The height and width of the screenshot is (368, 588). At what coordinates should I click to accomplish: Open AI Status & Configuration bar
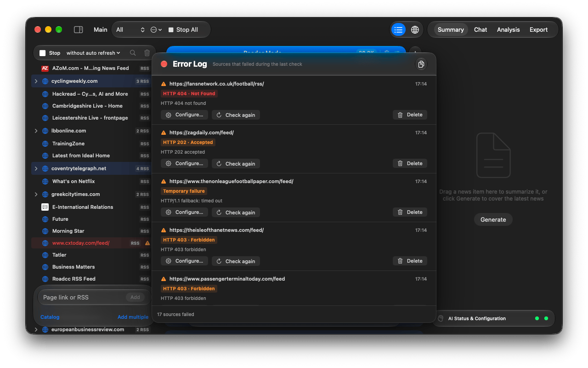click(x=493, y=318)
